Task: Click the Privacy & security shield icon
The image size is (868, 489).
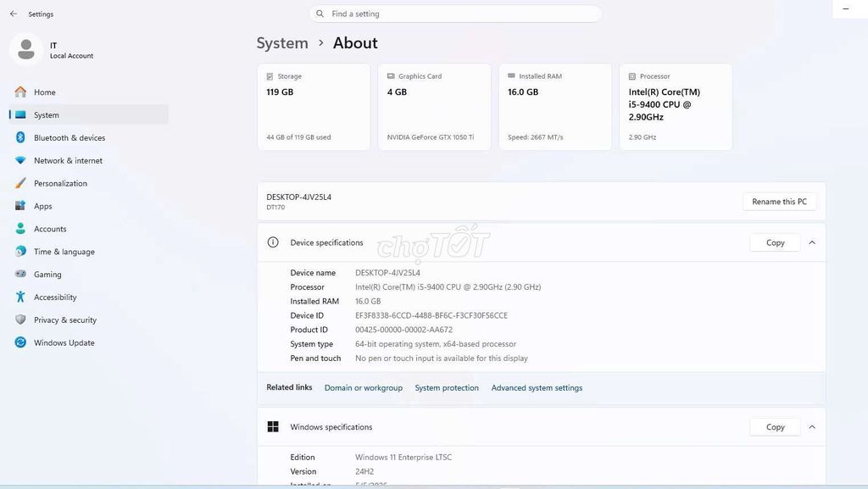Action: click(x=20, y=320)
